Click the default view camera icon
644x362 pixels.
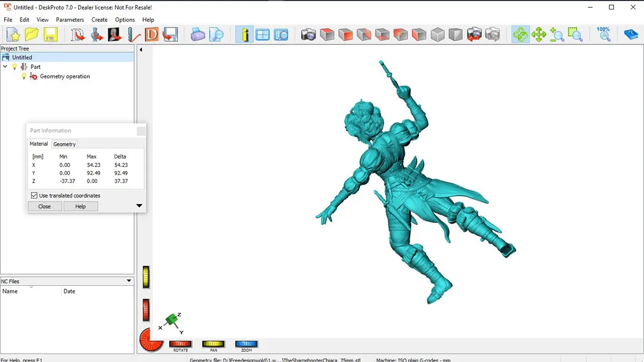click(x=308, y=35)
